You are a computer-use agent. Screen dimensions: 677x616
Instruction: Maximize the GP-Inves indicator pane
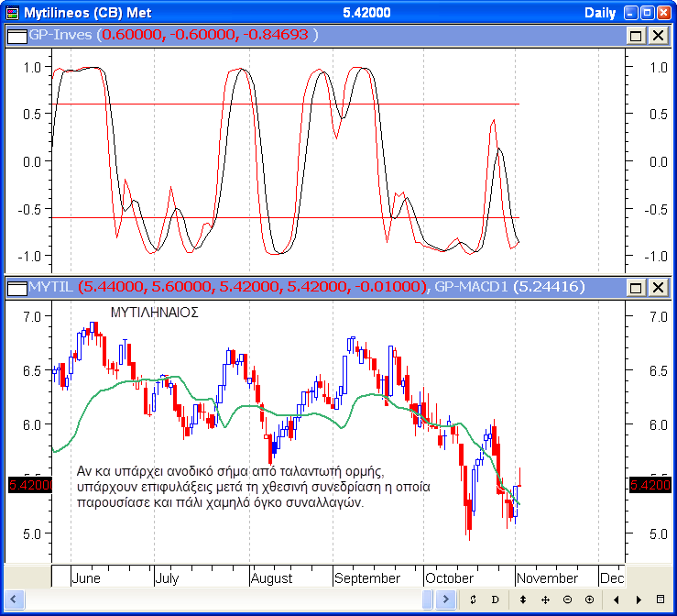pos(636,35)
